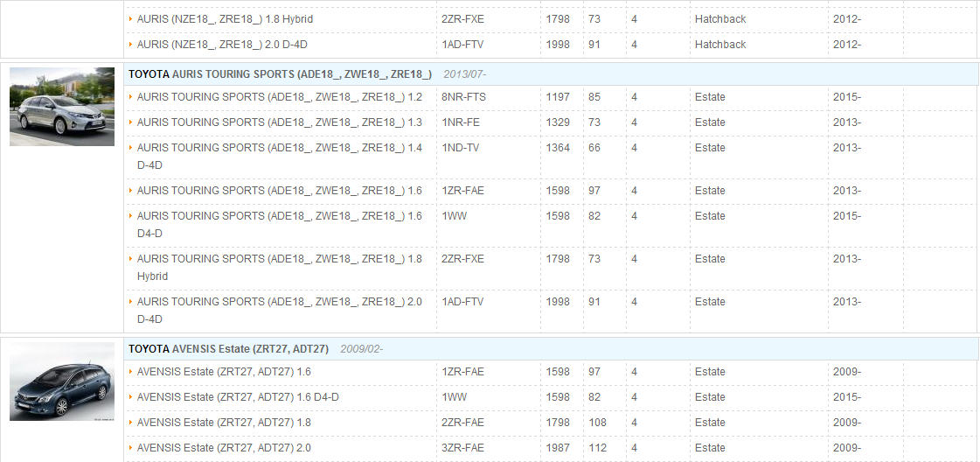
Task: Select engine code 1WW in AVENSIS 1.6 D4-D row
Action: [x=455, y=397]
